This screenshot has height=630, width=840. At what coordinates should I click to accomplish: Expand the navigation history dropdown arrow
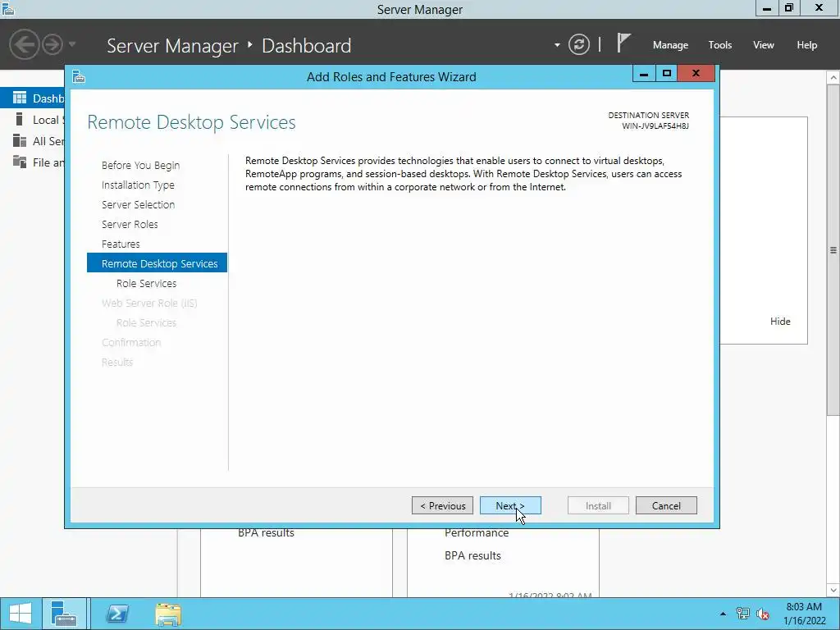click(x=72, y=44)
